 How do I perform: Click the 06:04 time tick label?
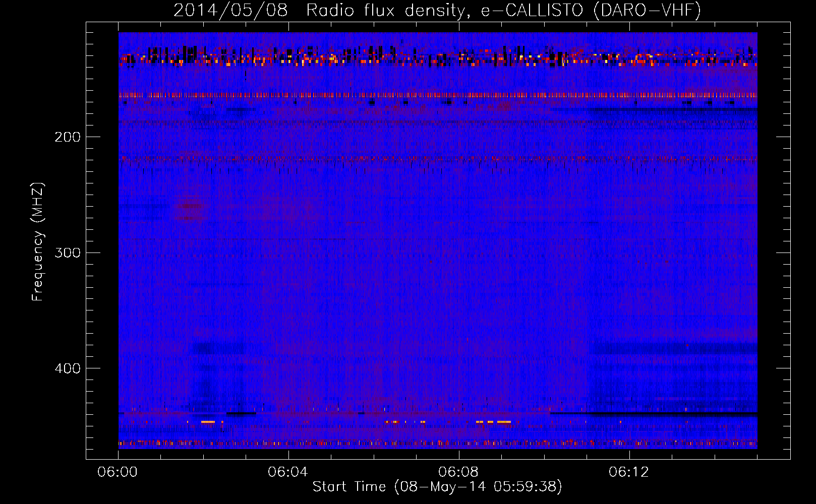tap(288, 472)
